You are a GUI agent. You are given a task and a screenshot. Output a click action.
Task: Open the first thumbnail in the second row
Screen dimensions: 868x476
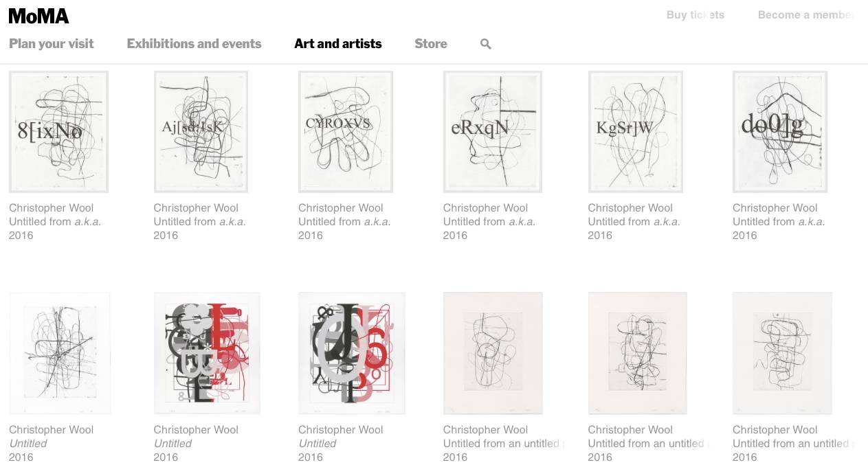coord(60,353)
